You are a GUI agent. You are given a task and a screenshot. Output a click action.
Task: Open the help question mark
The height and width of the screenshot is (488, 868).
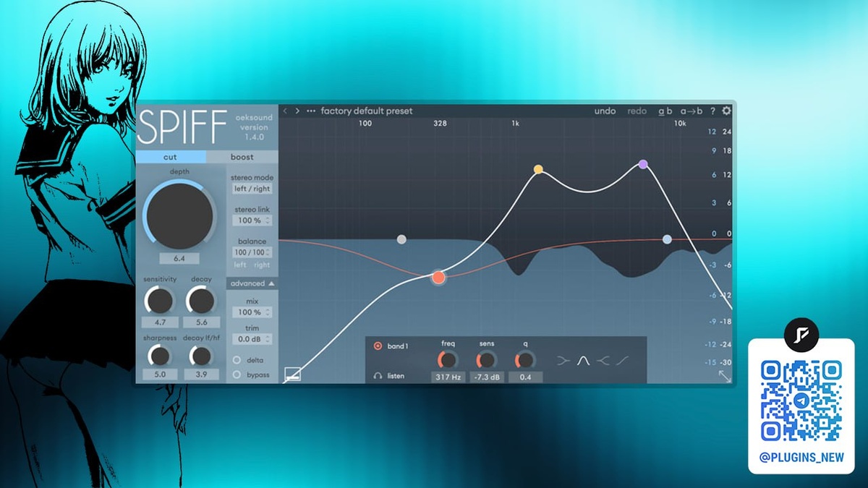tap(712, 111)
